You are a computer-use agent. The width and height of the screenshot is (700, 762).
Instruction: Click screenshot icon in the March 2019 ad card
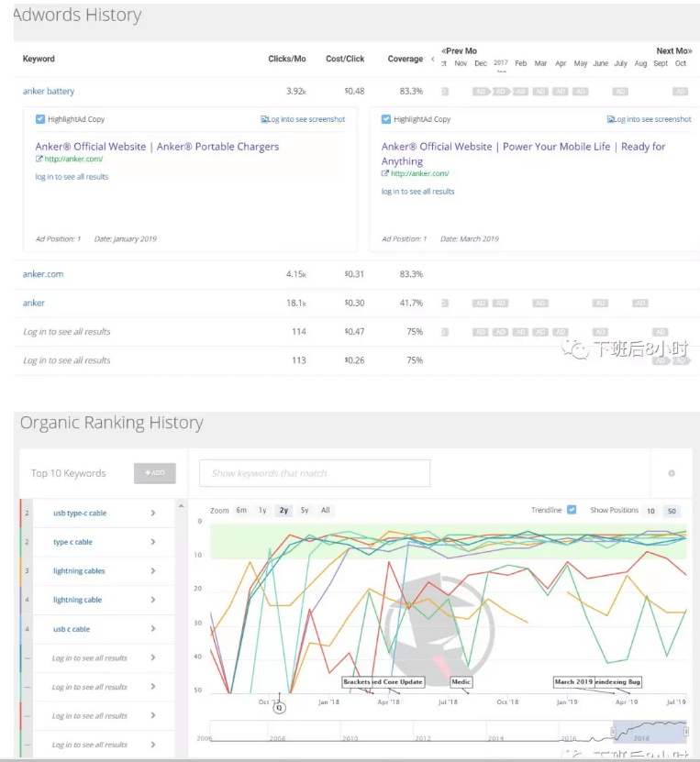pyautogui.click(x=611, y=119)
